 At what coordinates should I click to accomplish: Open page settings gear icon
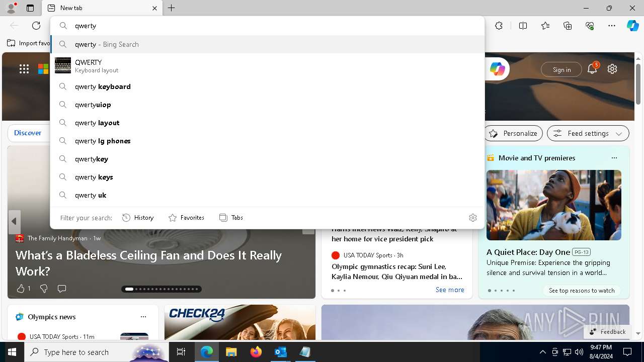click(x=612, y=69)
